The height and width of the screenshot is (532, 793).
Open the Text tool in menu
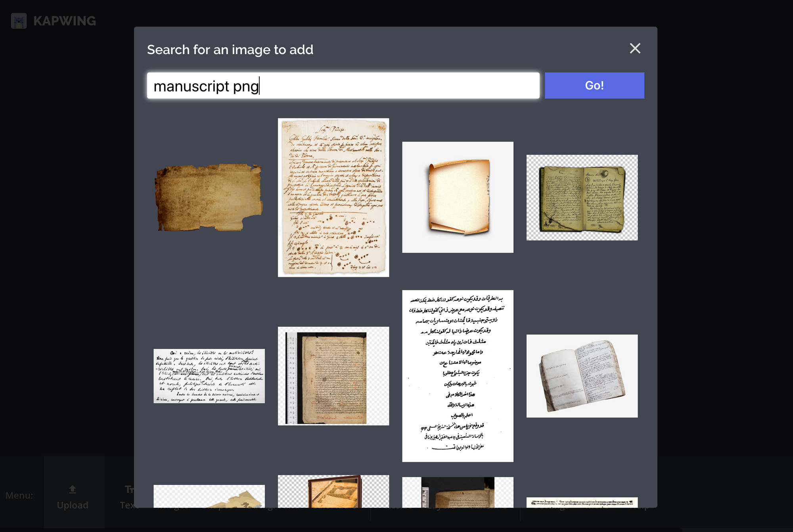pyautogui.click(x=127, y=497)
